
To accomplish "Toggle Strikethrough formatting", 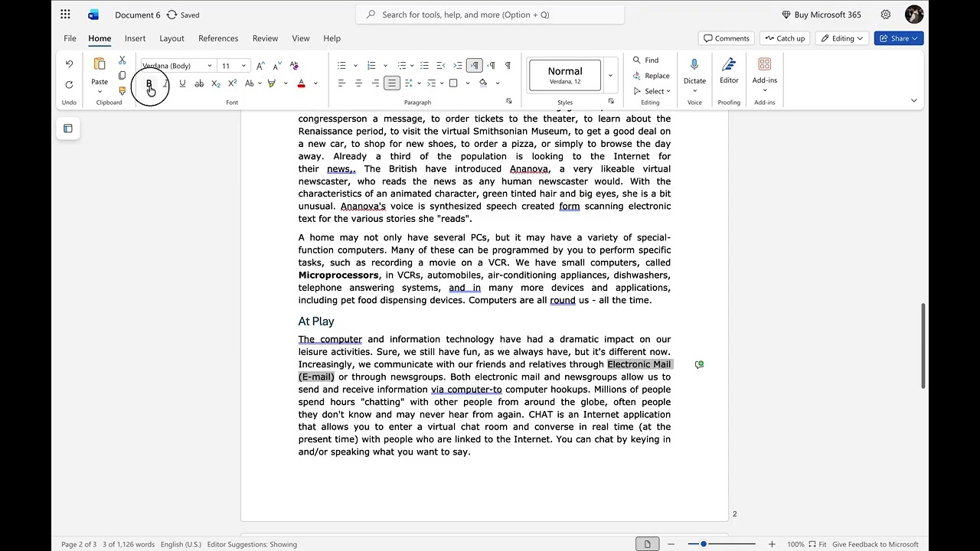I will pyautogui.click(x=199, y=83).
